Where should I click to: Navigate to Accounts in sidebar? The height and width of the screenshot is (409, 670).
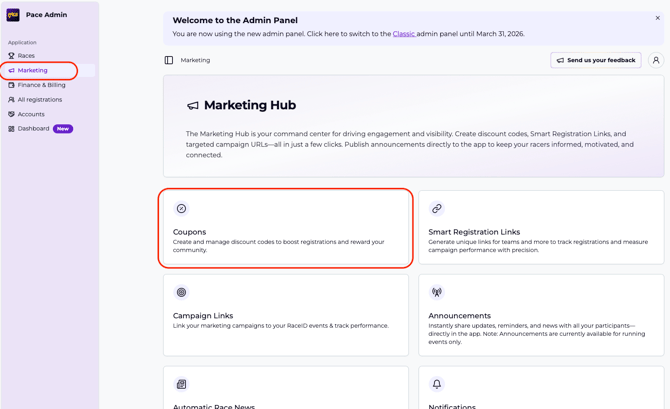[31, 114]
